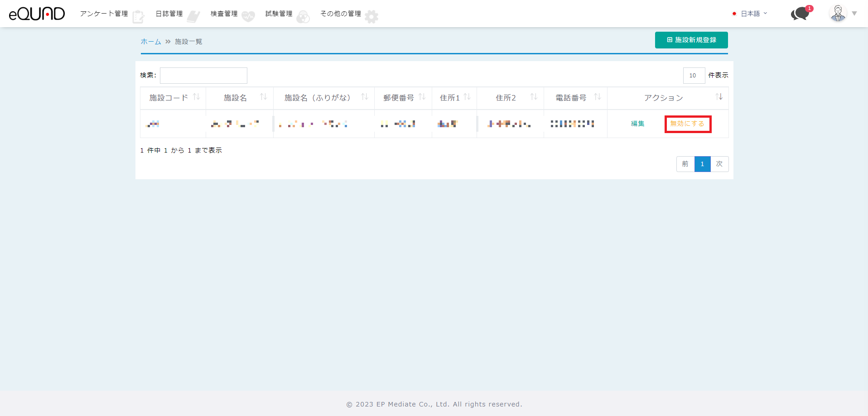Viewport: 868px width, 416px height.
Task: Open the 件表示 page size selector
Action: (x=694, y=75)
